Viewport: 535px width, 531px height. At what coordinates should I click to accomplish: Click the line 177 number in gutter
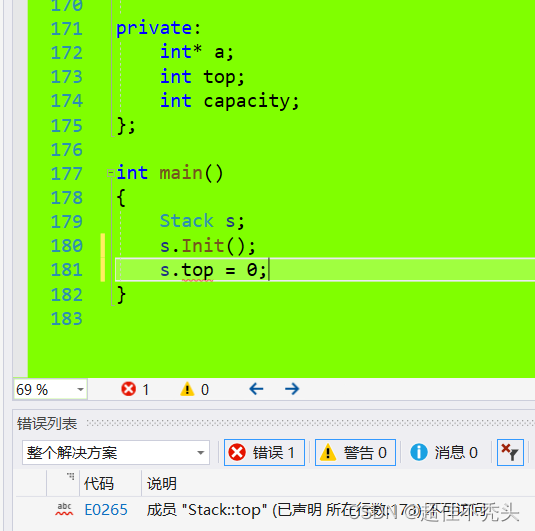(x=67, y=173)
